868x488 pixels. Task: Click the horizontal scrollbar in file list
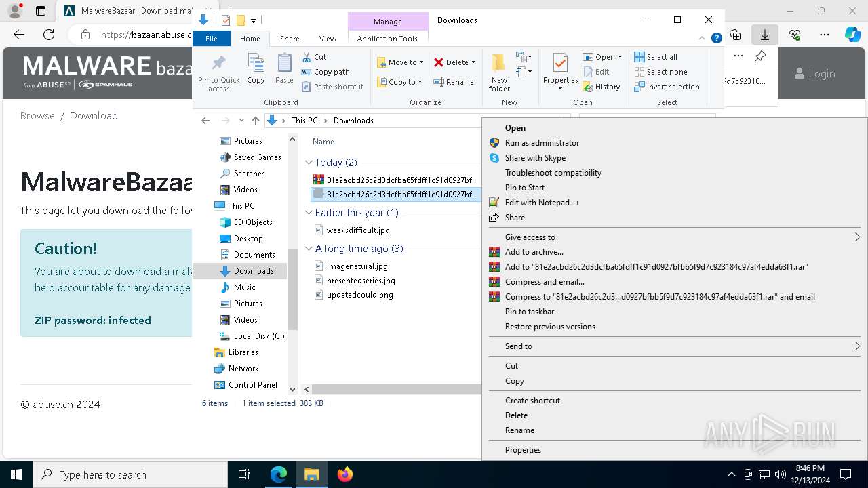click(397, 390)
